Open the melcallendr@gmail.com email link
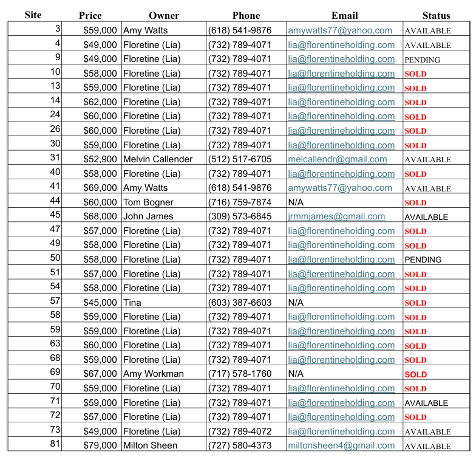 tap(338, 159)
